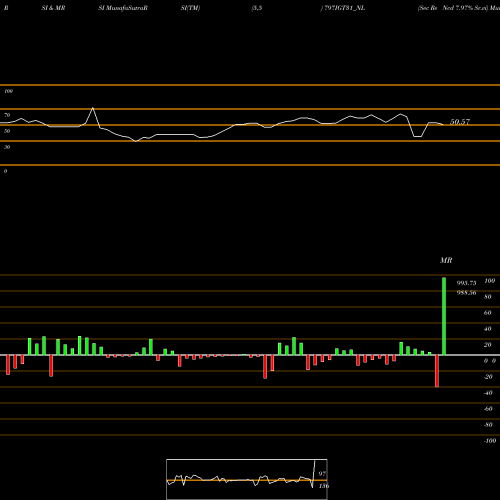Click the 60 label on the MR axis

click(488, 313)
